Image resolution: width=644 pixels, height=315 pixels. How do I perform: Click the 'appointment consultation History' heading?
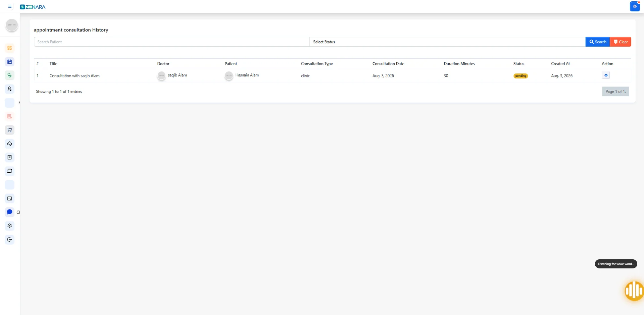[x=71, y=30]
